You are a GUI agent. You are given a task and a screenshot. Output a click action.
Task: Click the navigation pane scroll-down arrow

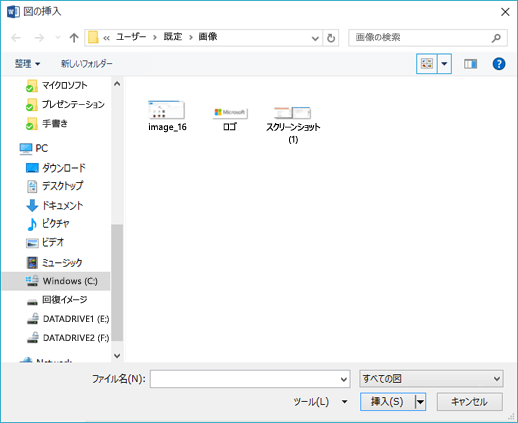(117, 356)
